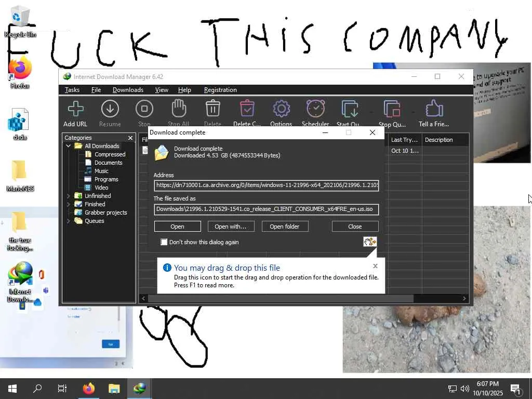Image resolution: width=532 pixels, height=399 pixels.
Task: Click the scroll left arrow in list
Action: click(x=143, y=299)
